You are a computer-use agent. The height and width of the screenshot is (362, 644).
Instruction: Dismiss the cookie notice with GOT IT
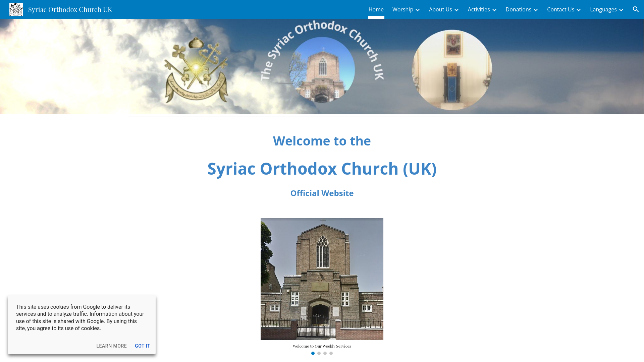click(143, 346)
